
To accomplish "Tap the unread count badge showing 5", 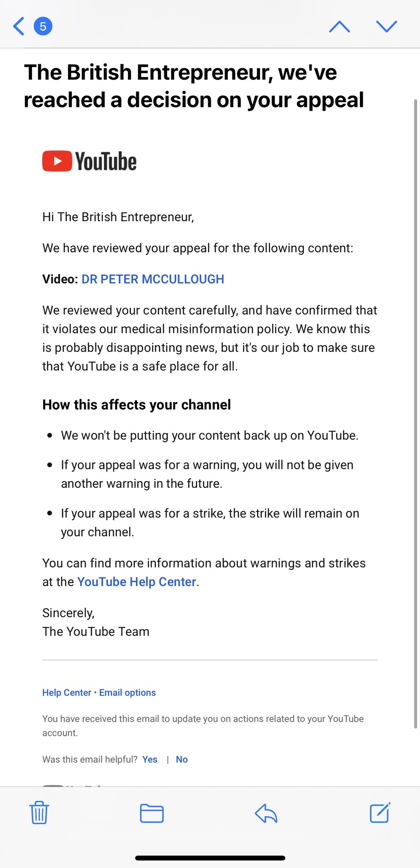I will [x=43, y=26].
